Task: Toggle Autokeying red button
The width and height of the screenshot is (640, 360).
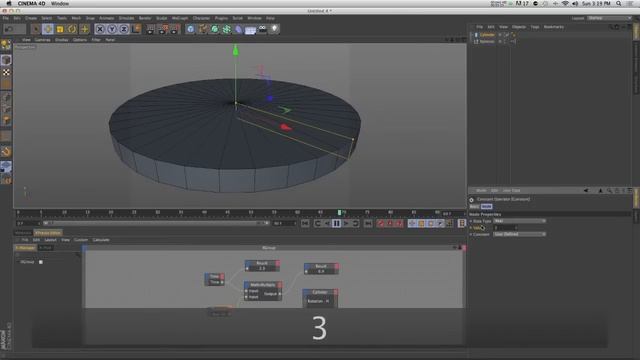Action: 390,223
